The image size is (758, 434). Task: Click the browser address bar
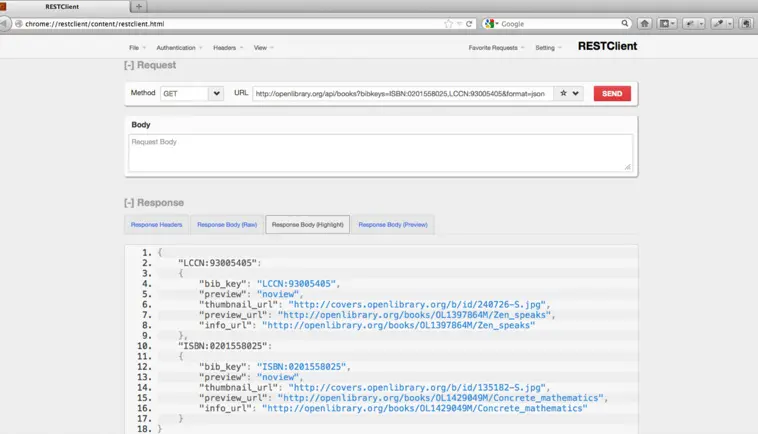click(234, 24)
